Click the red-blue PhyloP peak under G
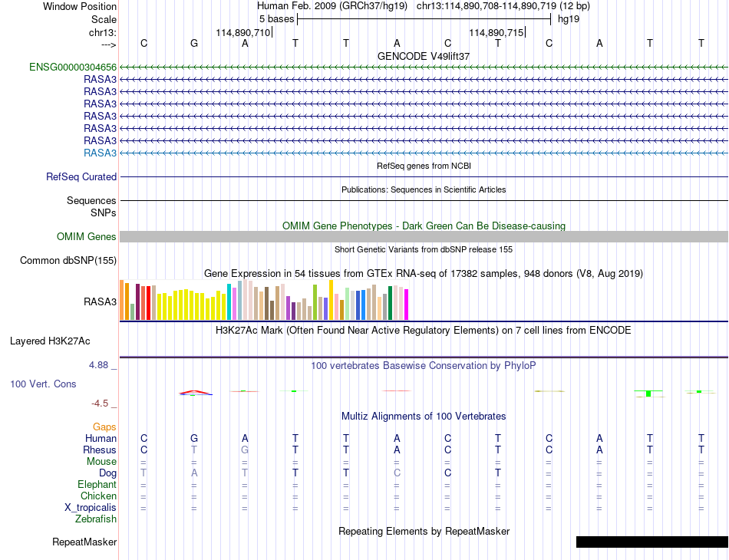Screen dimensions: 729x560 tap(196, 393)
